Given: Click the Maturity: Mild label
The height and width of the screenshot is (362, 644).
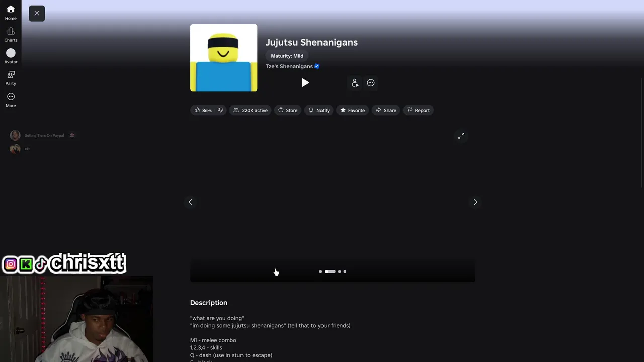Looking at the screenshot, I should pyautogui.click(x=287, y=56).
